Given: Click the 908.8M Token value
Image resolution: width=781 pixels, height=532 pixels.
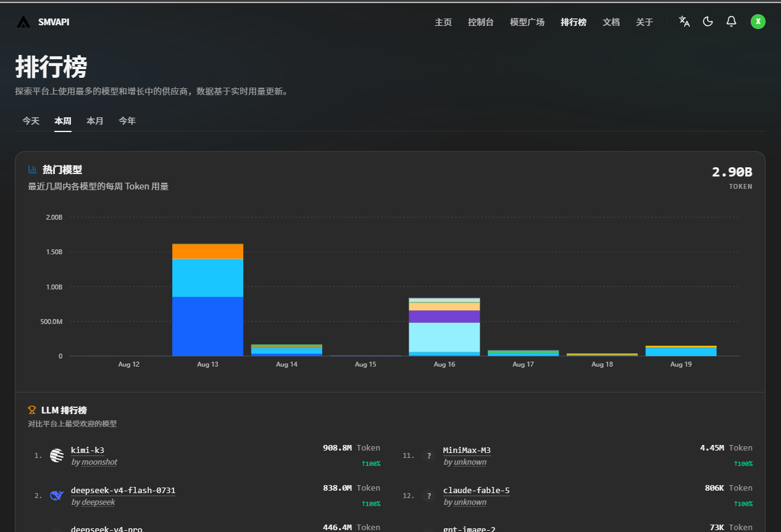Looking at the screenshot, I should click(351, 448).
